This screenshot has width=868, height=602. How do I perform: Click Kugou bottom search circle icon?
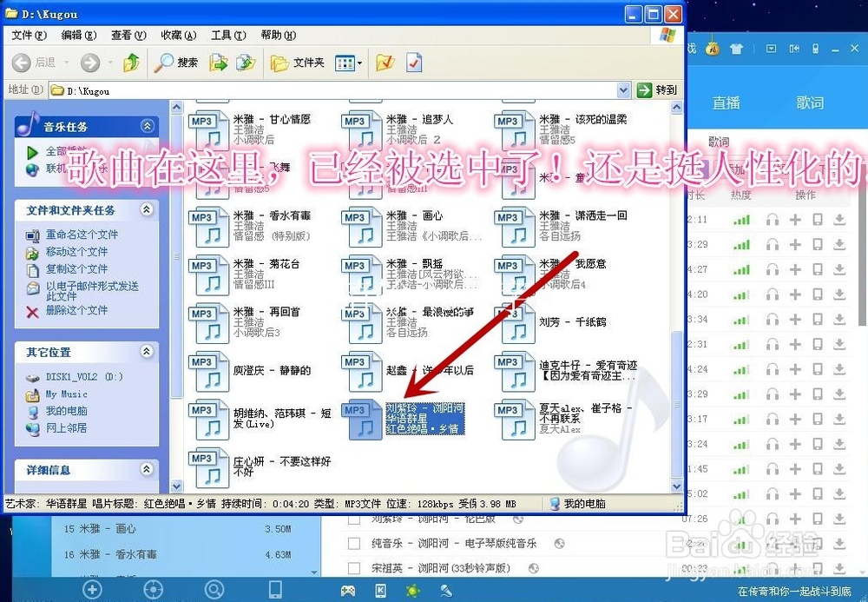click(214, 591)
